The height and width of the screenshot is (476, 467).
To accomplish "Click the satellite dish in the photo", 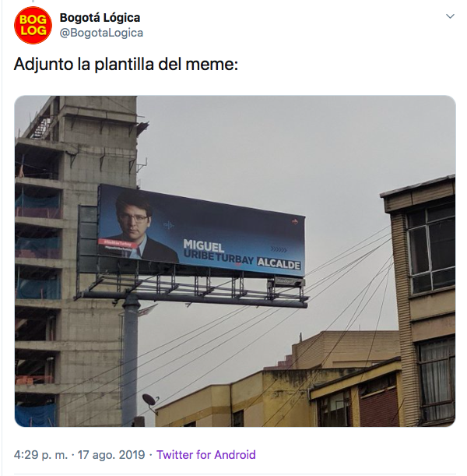I will (151, 401).
